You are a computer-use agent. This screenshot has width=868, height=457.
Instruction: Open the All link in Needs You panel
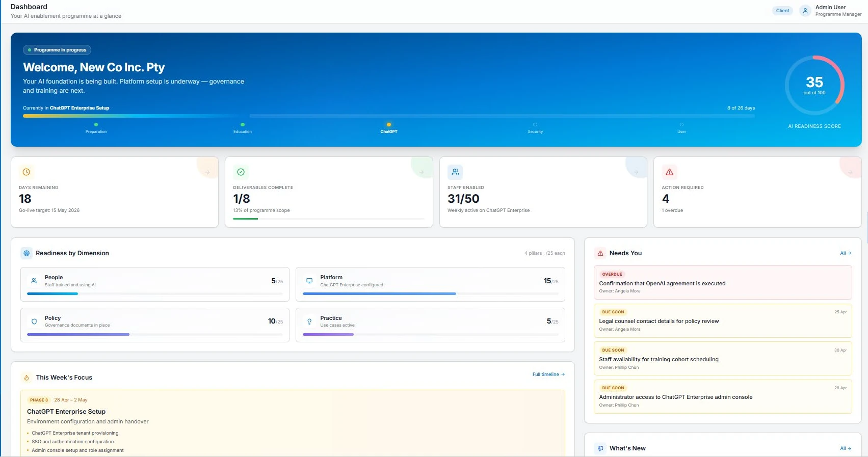click(x=846, y=253)
